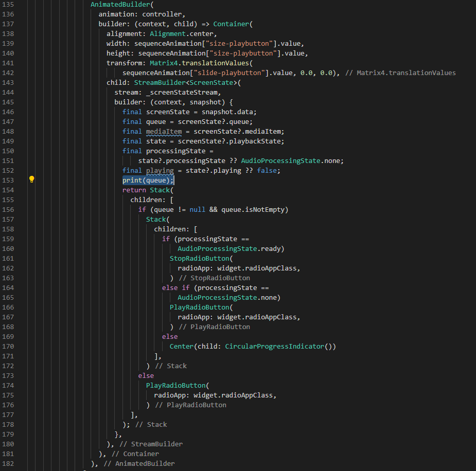Click the // PlayRadioButton comment on line 176
The width and height of the screenshot is (476, 471).
[190, 405]
